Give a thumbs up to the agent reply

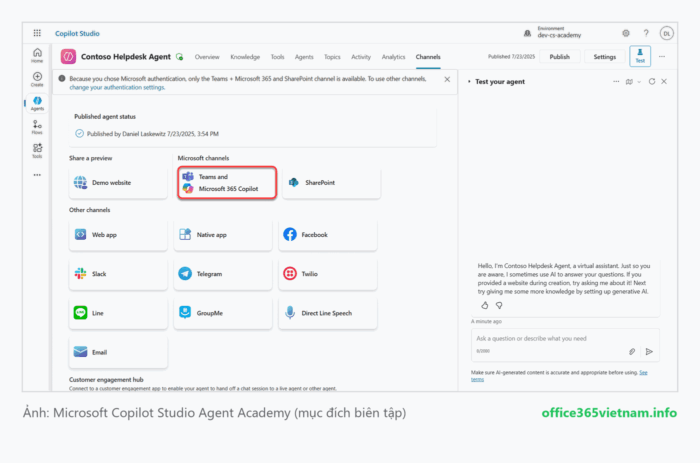point(485,305)
